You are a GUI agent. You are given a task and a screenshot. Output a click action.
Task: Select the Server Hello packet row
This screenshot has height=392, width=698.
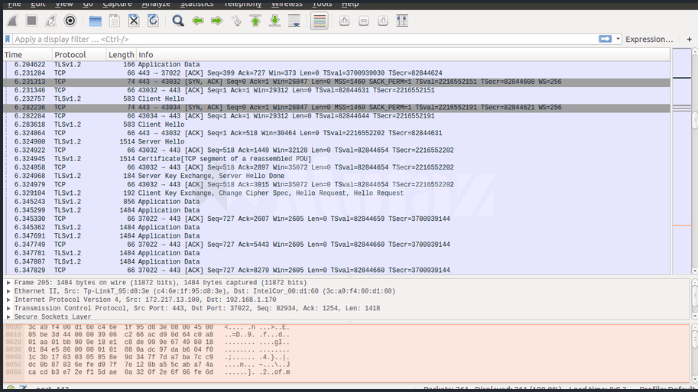(x=337, y=141)
